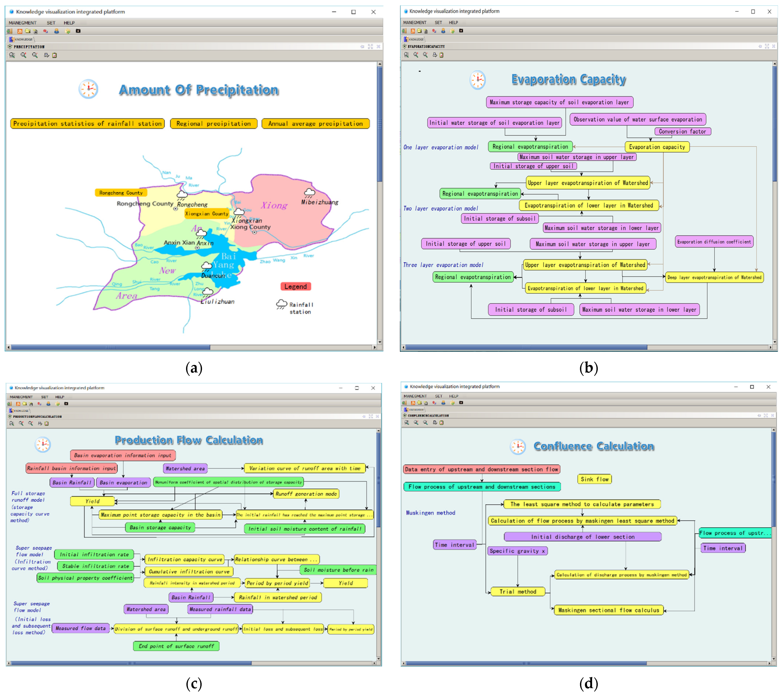784x698 pixels.
Task: Click the red Legend button on map
Action: 296,286
